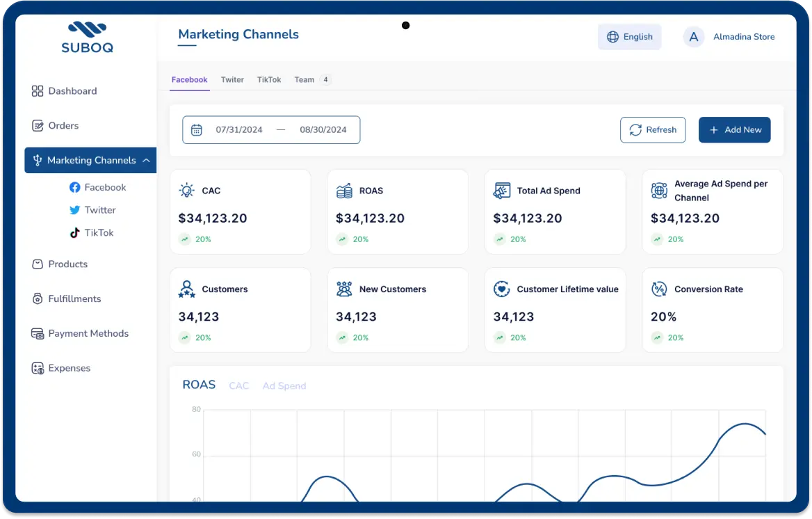Click the Facebook icon in sidebar
This screenshot has height=519, width=812.
coord(75,187)
